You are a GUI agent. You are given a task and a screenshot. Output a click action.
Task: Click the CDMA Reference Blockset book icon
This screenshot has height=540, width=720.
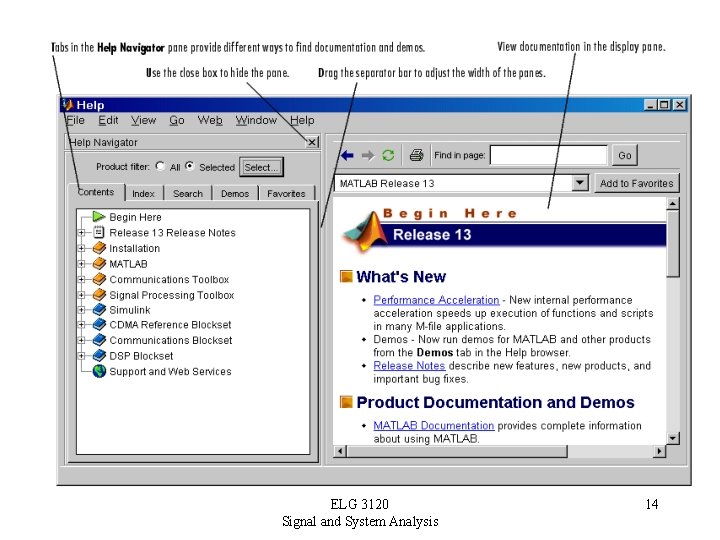[x=99, y=325]
